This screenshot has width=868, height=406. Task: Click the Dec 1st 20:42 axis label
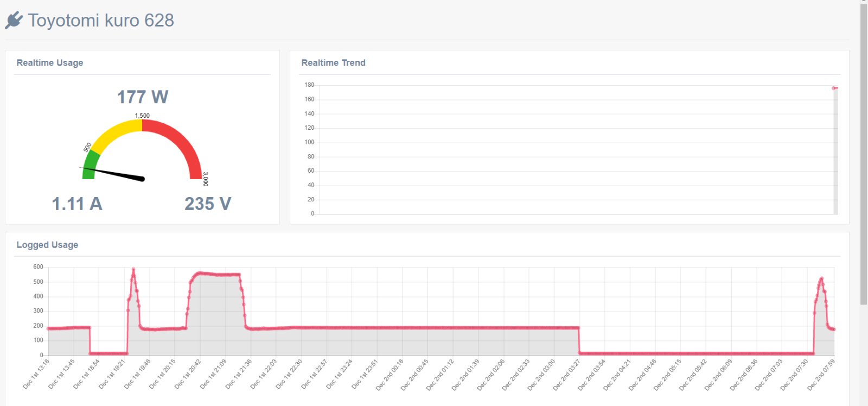[x=188, y=374]
